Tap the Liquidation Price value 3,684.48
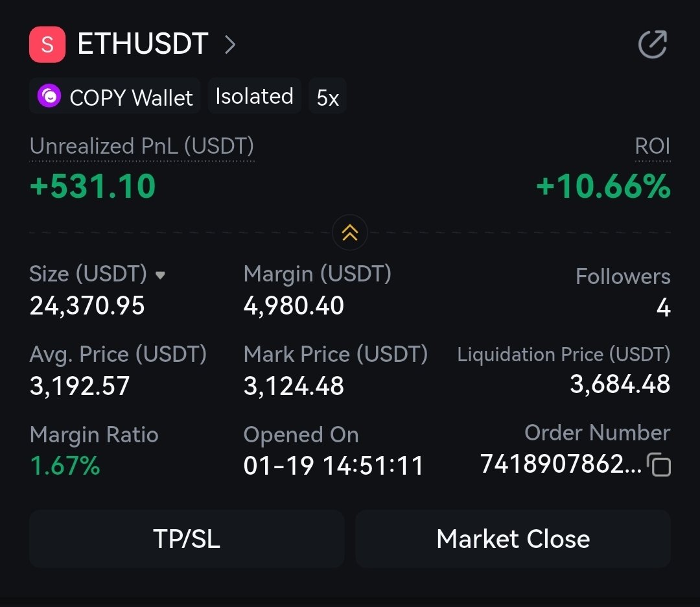Viewport: 700px width, 607px height. pos(620,385)
